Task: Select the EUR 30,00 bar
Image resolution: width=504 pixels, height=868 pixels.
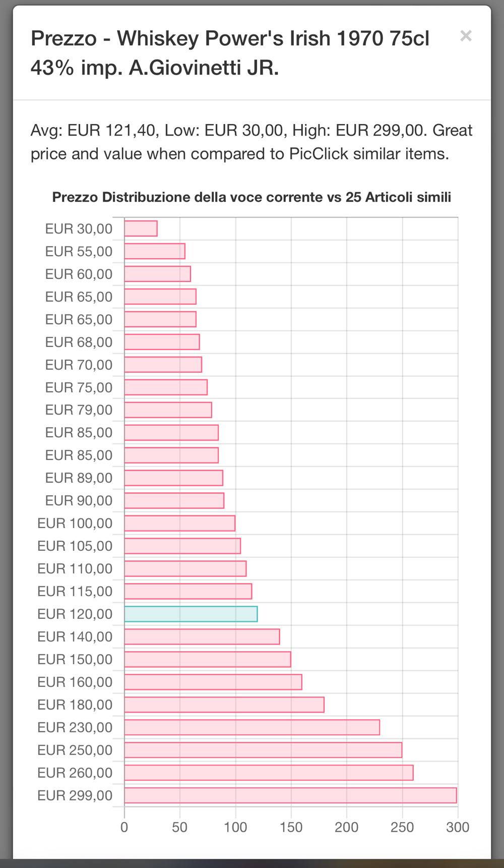Action: click(x=141, y=228)
